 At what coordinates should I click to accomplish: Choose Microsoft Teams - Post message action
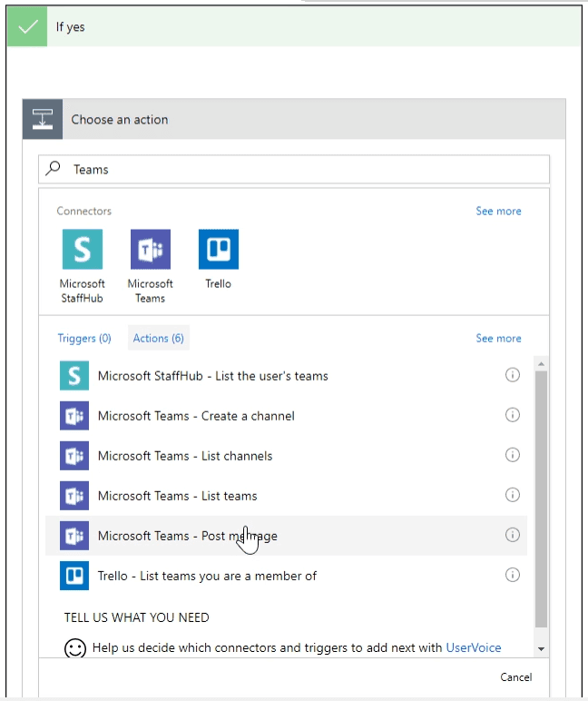click(x=187, y=536)
